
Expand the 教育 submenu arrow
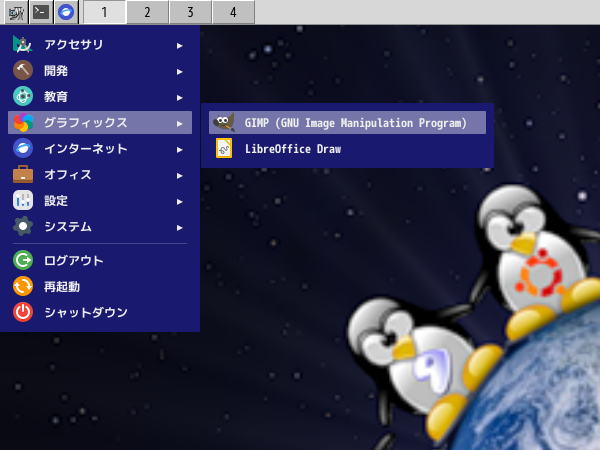coord(179,98)
